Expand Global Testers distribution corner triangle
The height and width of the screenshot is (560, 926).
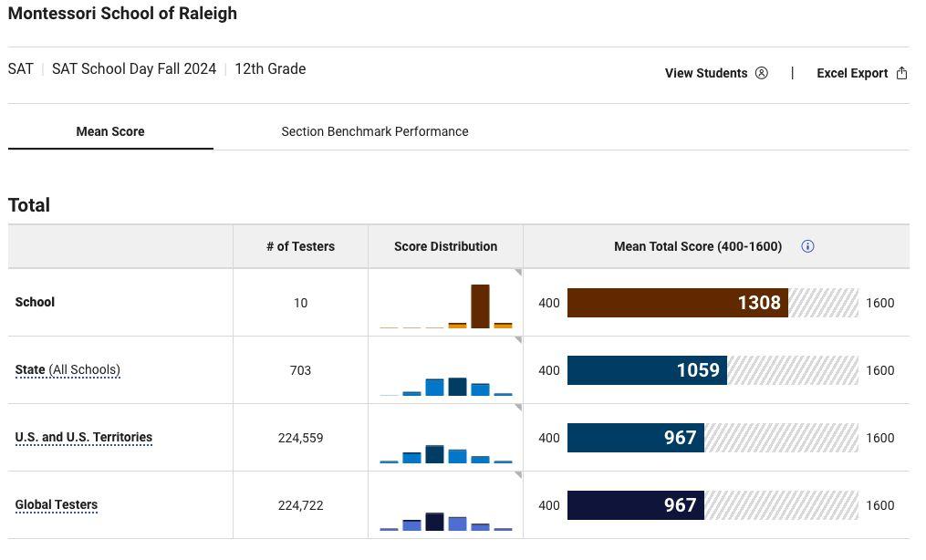coord(518,475)
